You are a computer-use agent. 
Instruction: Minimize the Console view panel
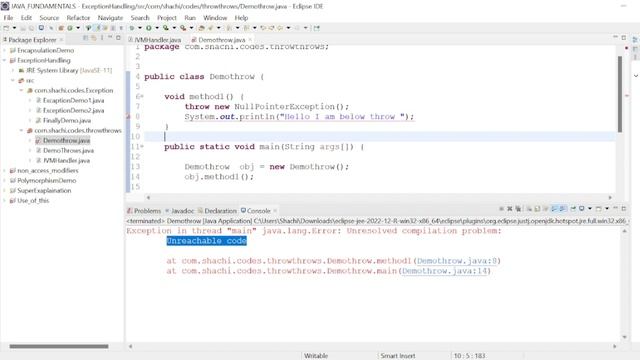616,208
